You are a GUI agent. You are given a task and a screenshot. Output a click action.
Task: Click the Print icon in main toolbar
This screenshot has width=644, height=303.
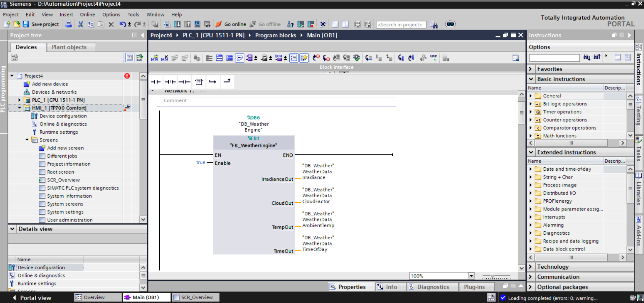[68, 24]
